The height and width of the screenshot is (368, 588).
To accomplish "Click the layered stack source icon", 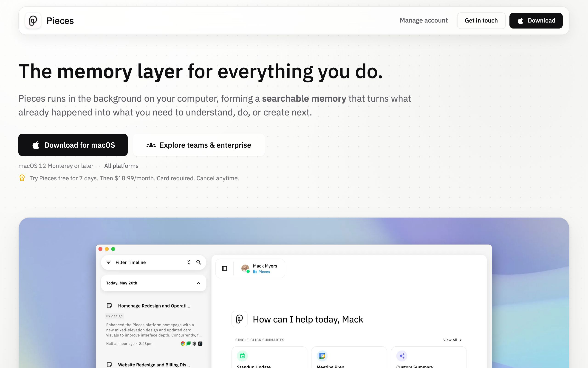I will tap(194, 343).
